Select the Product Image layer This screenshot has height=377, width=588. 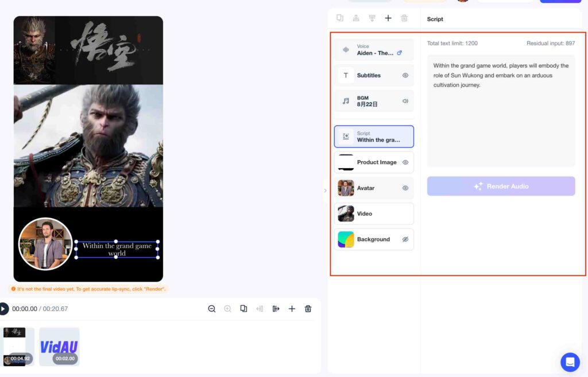coord(374,162)
